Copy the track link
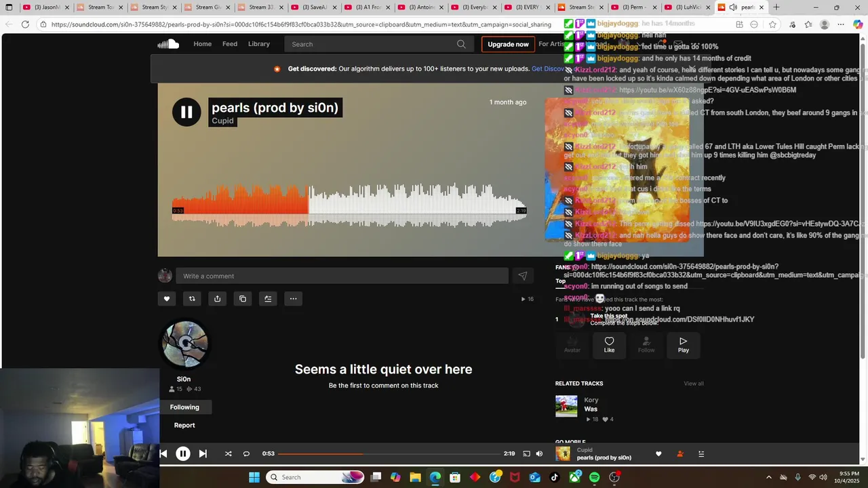The width and height of the screenshot is (868, 488). [243, 299]
